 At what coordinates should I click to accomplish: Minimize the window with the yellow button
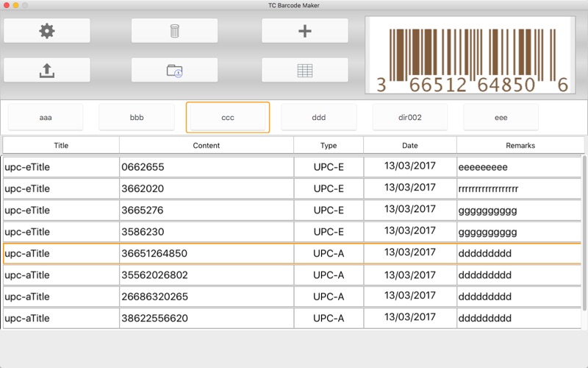tap(15, 5)
